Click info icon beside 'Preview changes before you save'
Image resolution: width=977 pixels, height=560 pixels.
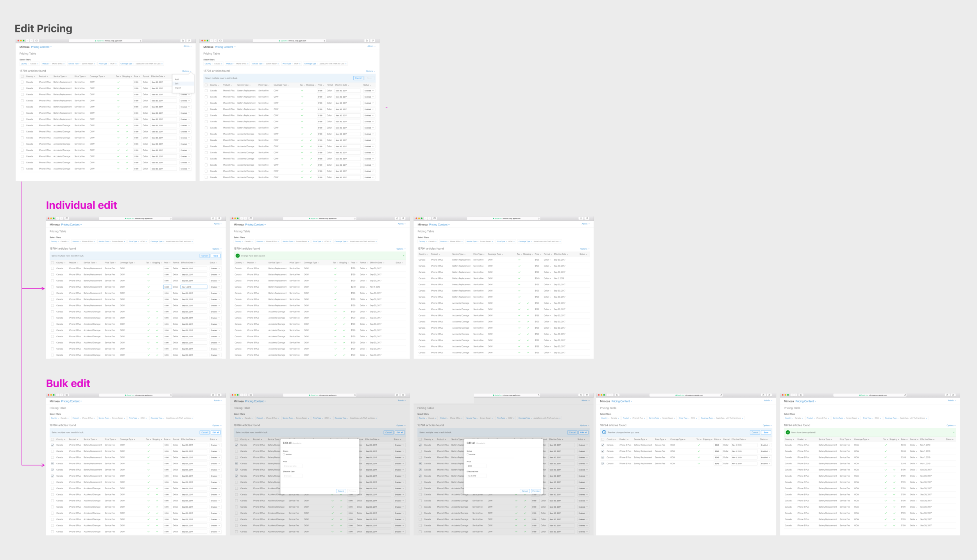pyautogui.click(x=604, y=432)
